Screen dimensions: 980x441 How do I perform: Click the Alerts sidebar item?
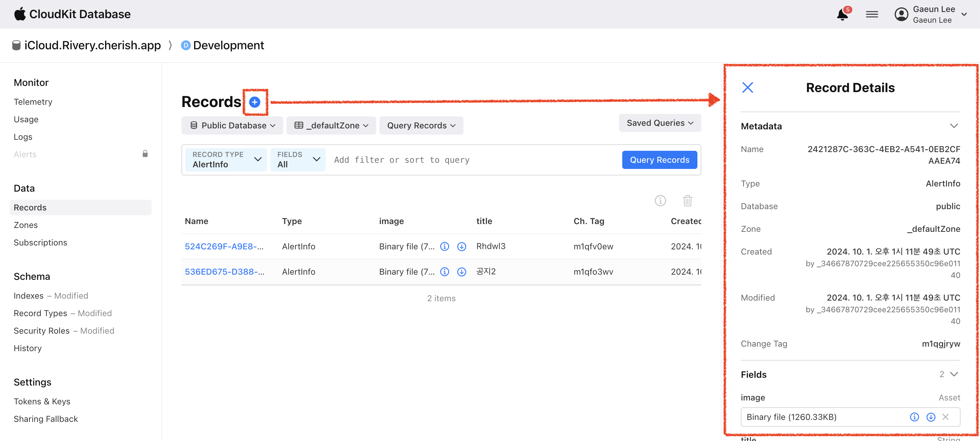[x=25, y=154]
